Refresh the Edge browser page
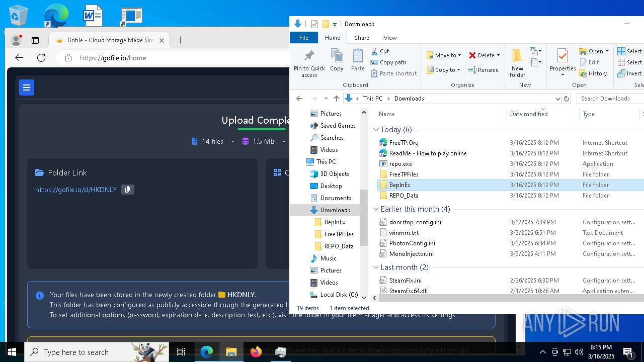 tap(41, 58)
